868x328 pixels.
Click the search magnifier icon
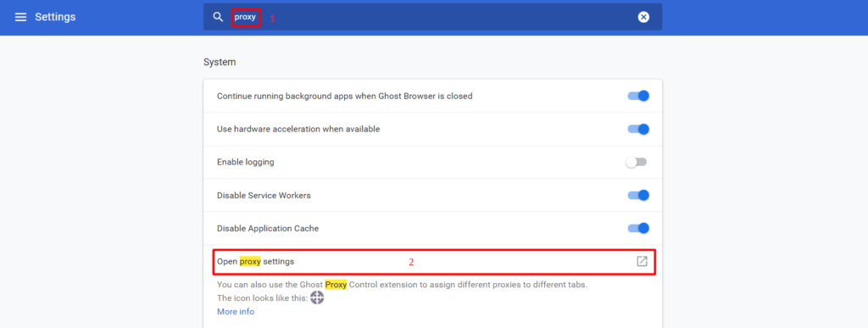[218, 17]
